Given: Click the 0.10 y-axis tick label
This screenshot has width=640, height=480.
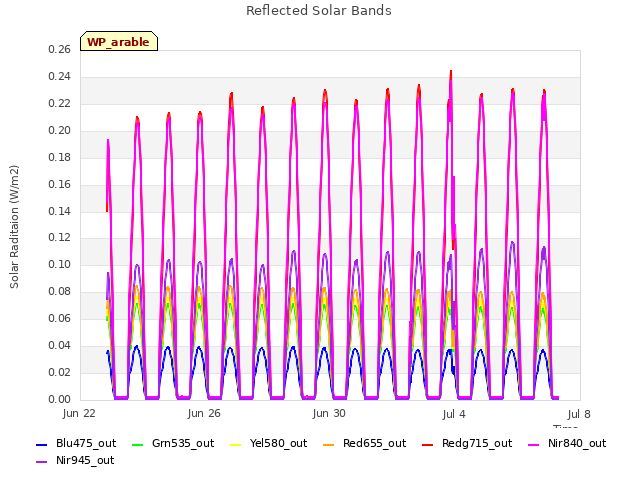Looking at the screenshot, I should tap(59, 265).
